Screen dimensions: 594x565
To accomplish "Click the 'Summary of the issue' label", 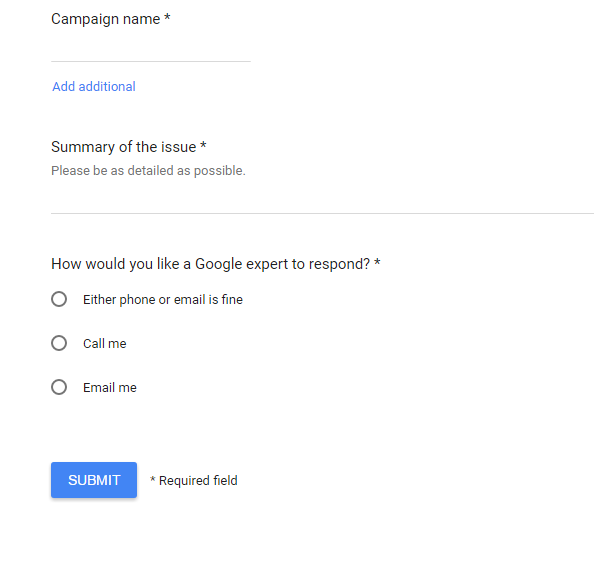I will coord(123,147).
